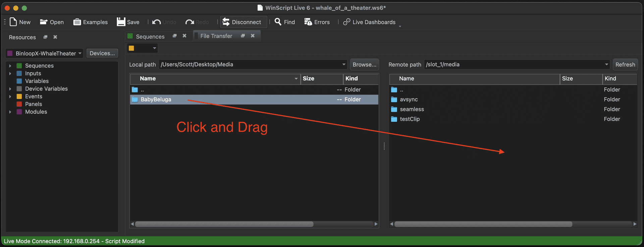The width and height of the screenshot is (644, 247).
Task: Close the Sequences tab
Action: point(184,36)
